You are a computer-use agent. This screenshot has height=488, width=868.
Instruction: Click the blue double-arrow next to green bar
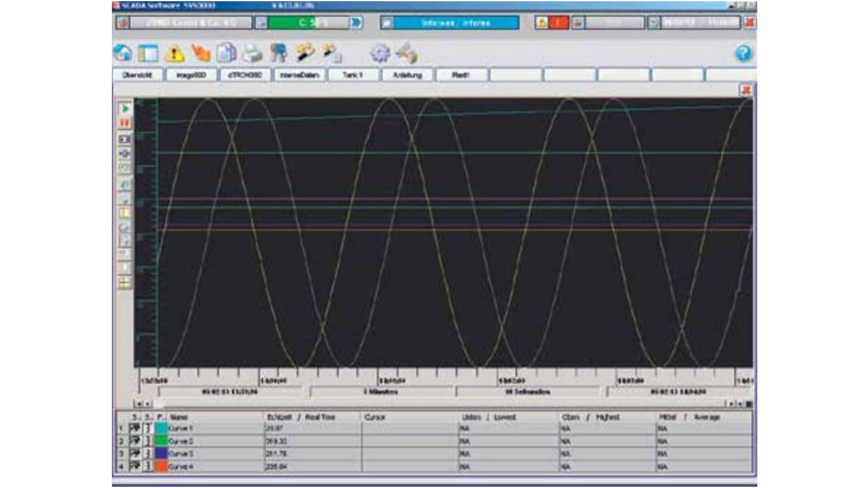point(356,23)
